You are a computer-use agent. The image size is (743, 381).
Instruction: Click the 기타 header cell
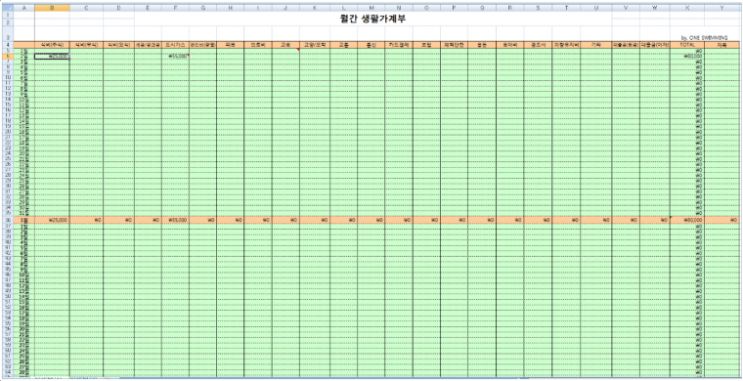coord(596,45)
